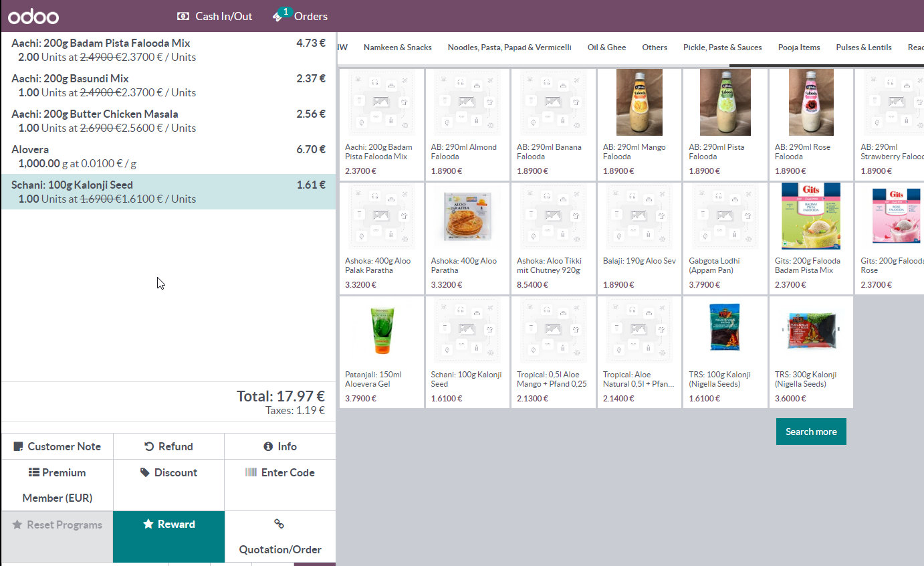Open the Customer Note button

pyautogui.click(x=57, y=446)
